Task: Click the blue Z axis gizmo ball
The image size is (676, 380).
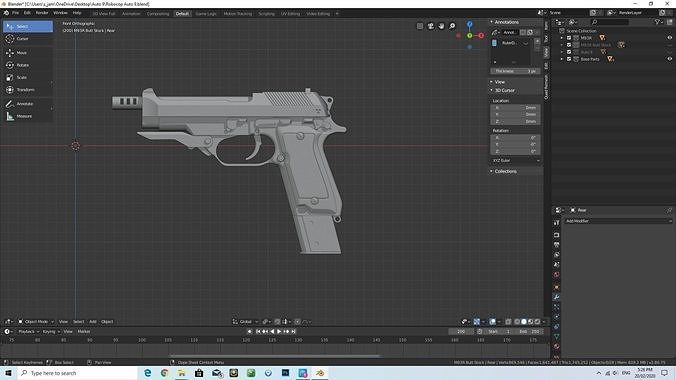Action: pos(469,25)
